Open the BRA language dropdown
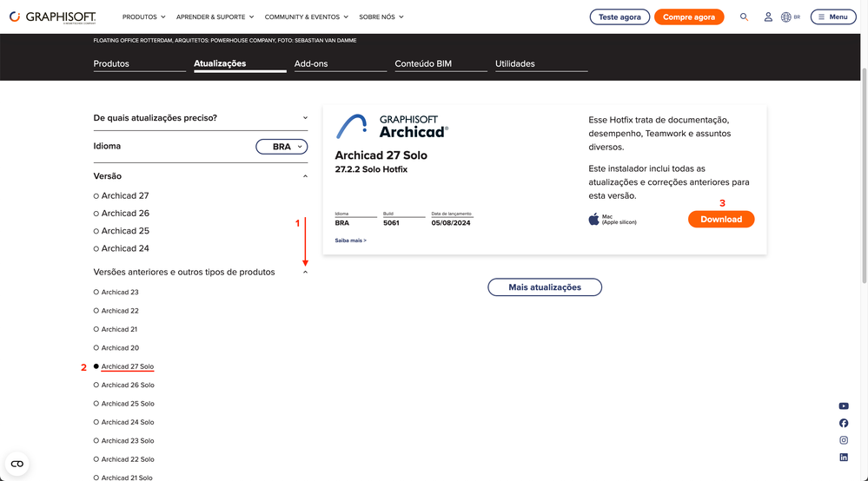 [x=282, y=147]
